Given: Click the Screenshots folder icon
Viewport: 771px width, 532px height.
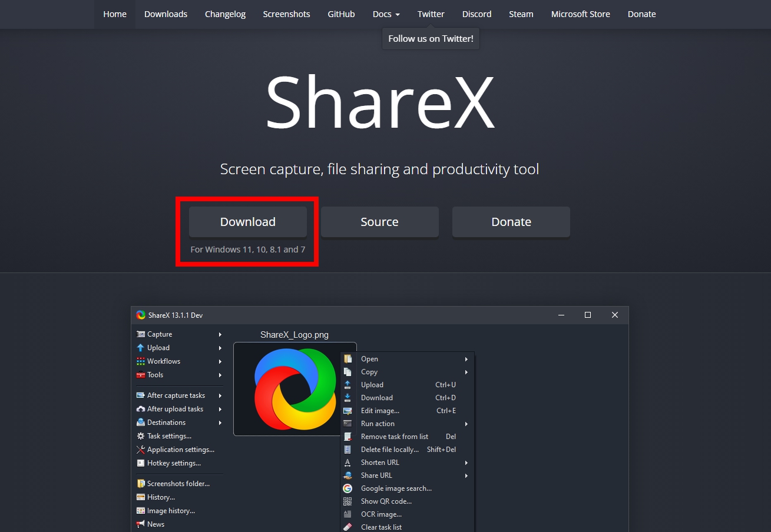Looking at the screenshot, I should (x=141, y=484).
